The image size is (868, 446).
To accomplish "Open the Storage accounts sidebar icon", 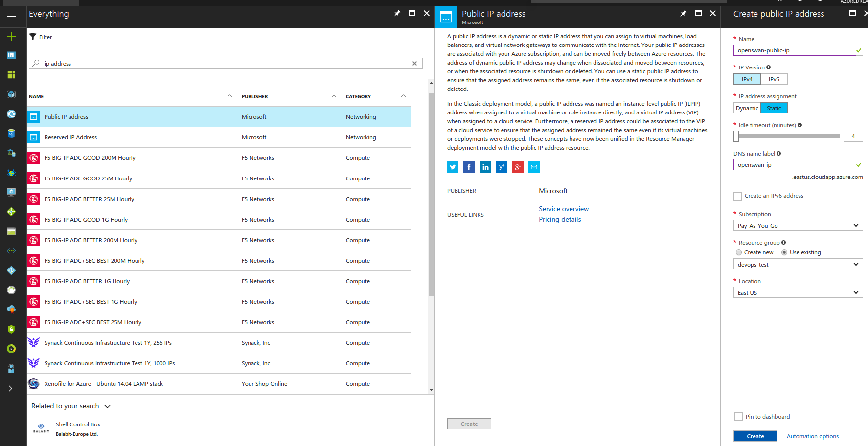I will click(11, 231).
